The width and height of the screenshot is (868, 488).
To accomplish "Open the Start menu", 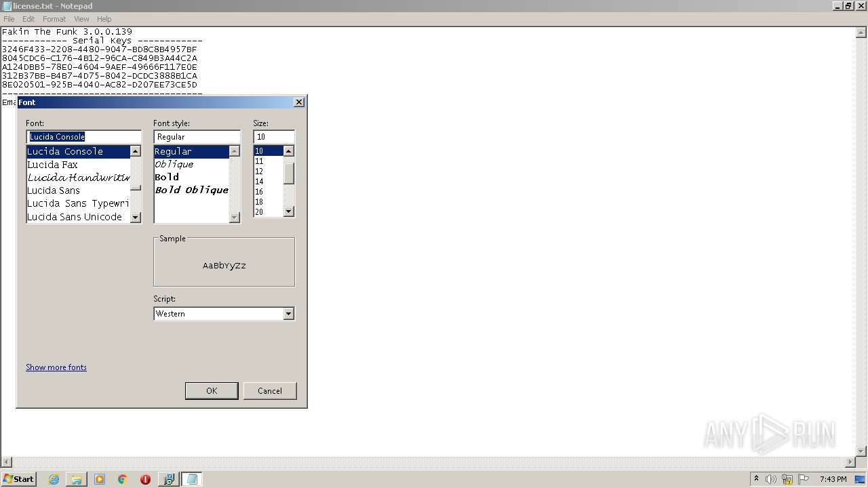I will coord(18,479).
